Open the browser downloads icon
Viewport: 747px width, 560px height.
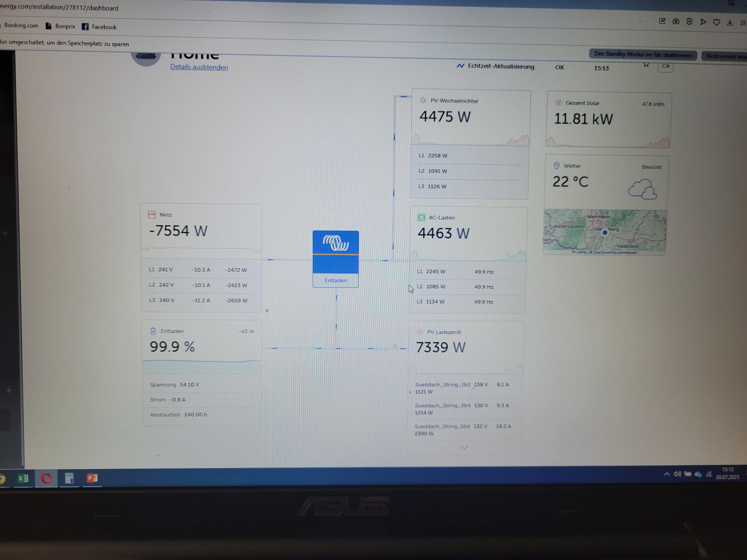pos(730,23)
